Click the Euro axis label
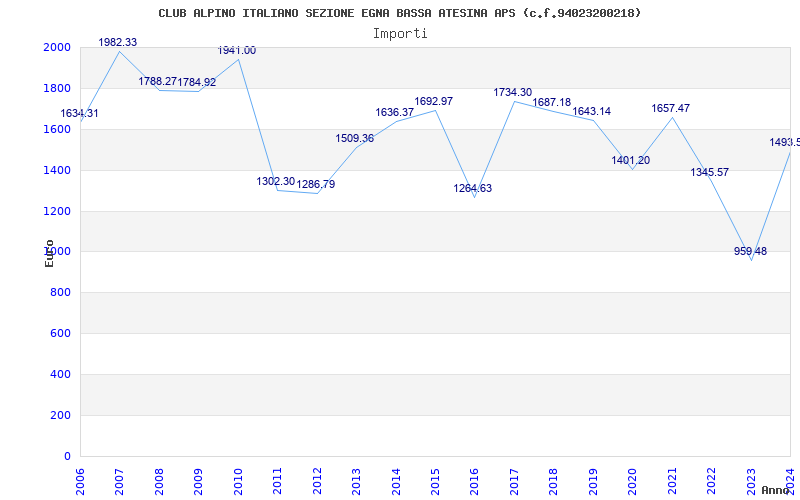Screen dimensions: 800x500 (x=49, y=253)
